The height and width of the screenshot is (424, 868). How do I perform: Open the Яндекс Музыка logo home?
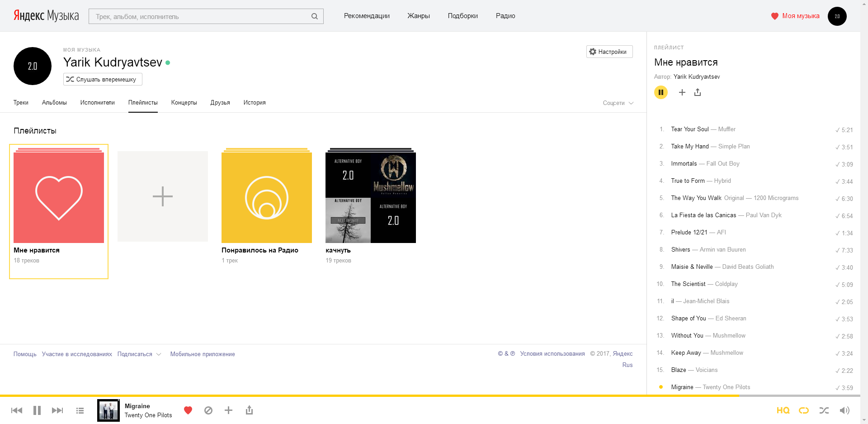click(46, 16)
